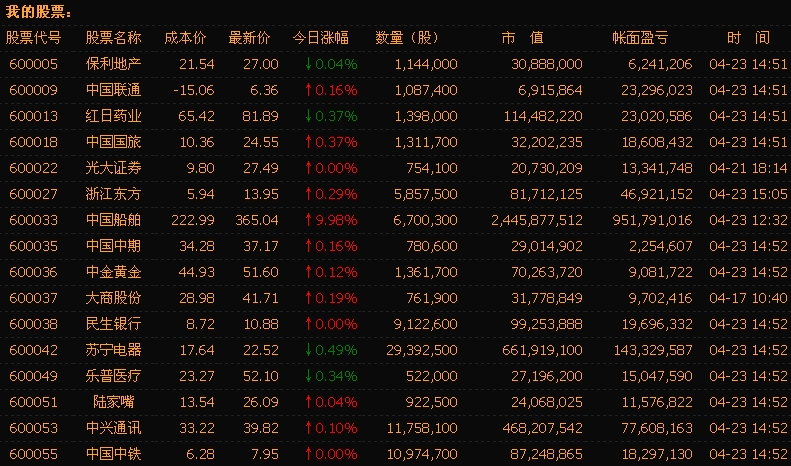791x466 pixels.
Task: Select stock name 保利地产
Action: pyautogui.click(x=114, y=64)
